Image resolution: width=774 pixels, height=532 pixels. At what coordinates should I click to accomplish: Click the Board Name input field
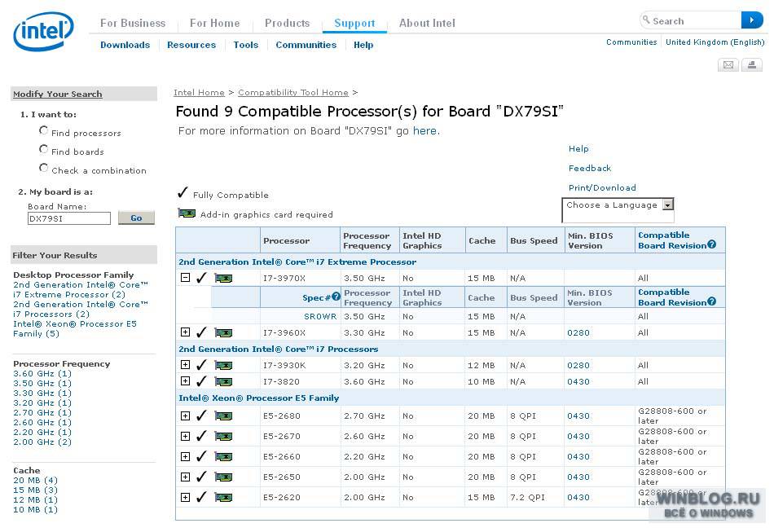point(69,218)
